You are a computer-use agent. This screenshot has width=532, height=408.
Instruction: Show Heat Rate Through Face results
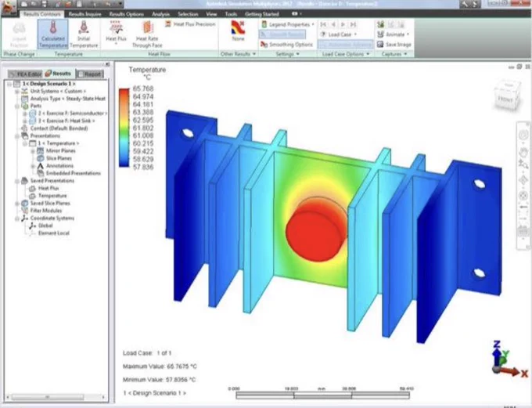(x=147, y=34)
